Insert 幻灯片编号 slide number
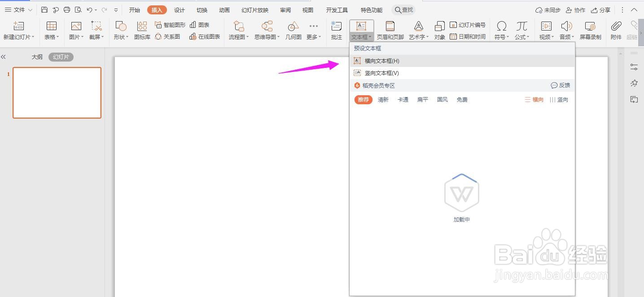The height and width of the screenshot is (297, 644). (468, 25)
